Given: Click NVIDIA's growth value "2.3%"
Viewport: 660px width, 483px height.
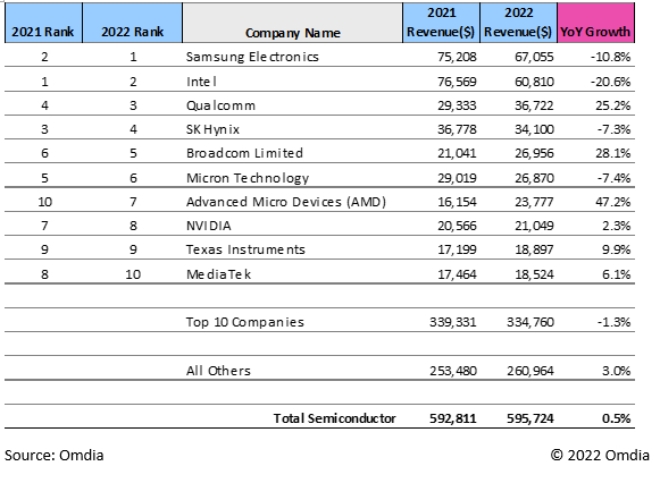Looking at the screenshot, I should [x=616, y=226].
